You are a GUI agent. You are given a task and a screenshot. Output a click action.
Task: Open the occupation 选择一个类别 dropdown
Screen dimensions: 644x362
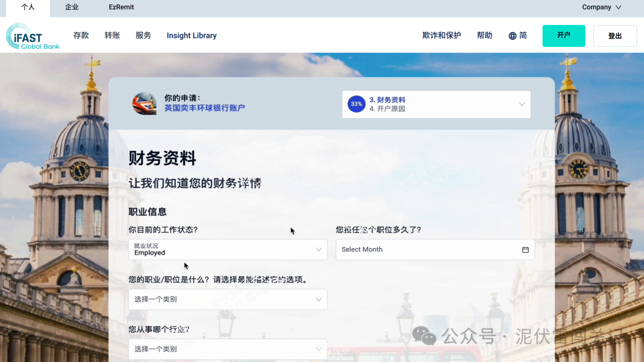pyautogui.click(x=228, y=299)
